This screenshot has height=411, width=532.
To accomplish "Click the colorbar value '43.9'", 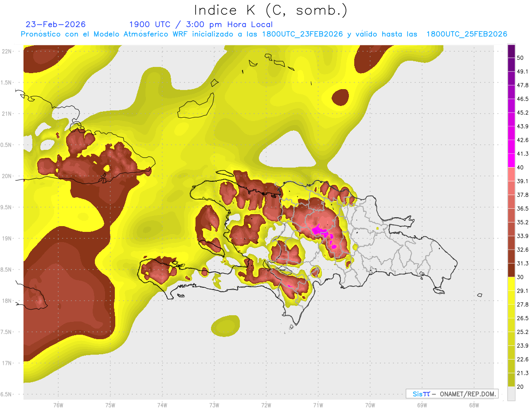I will click(x=522, y=126).
